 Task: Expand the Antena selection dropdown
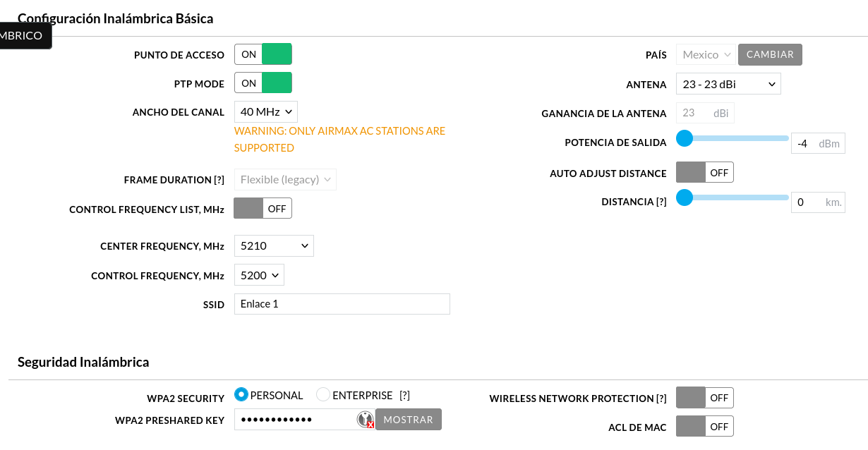[x=728, y=84]
